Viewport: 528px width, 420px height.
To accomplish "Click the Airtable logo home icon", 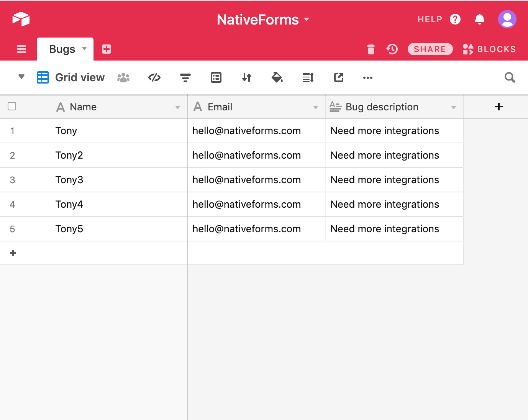I will [21, 19].
